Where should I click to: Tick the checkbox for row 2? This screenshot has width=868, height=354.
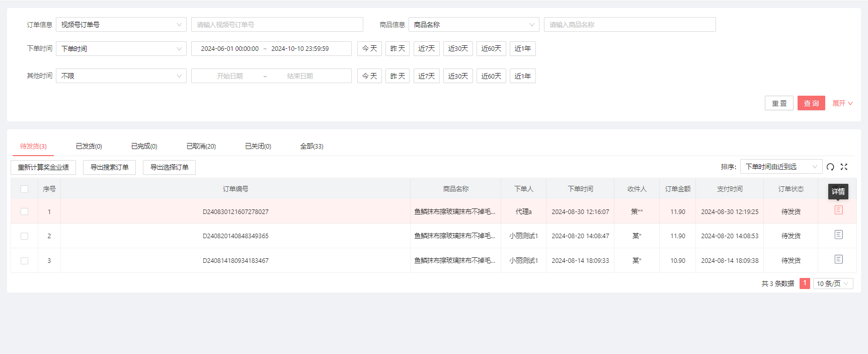point(24,236)
